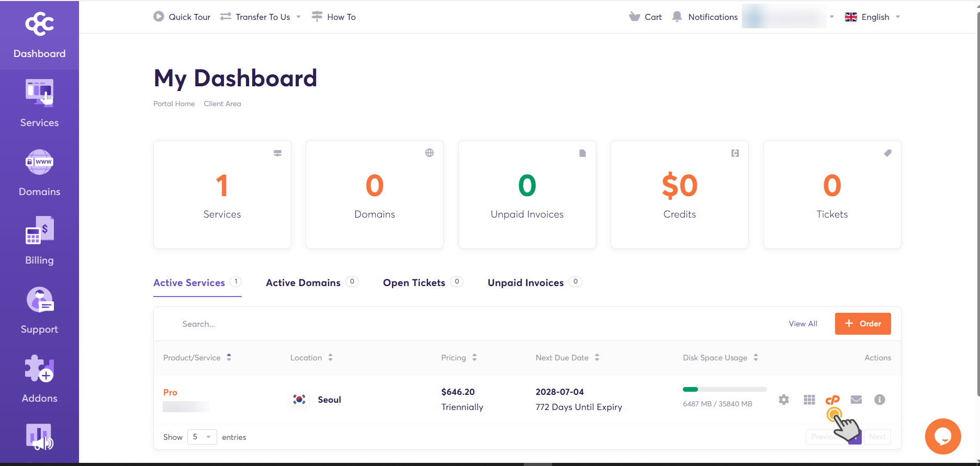Screen dimensions: 980x466
Task: Open Addons puzzle icon
Action: (40, 368)
